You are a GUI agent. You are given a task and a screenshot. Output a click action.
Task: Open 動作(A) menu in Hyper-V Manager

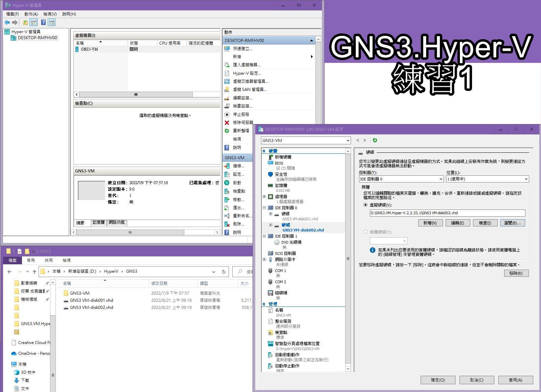pos(31,14)
